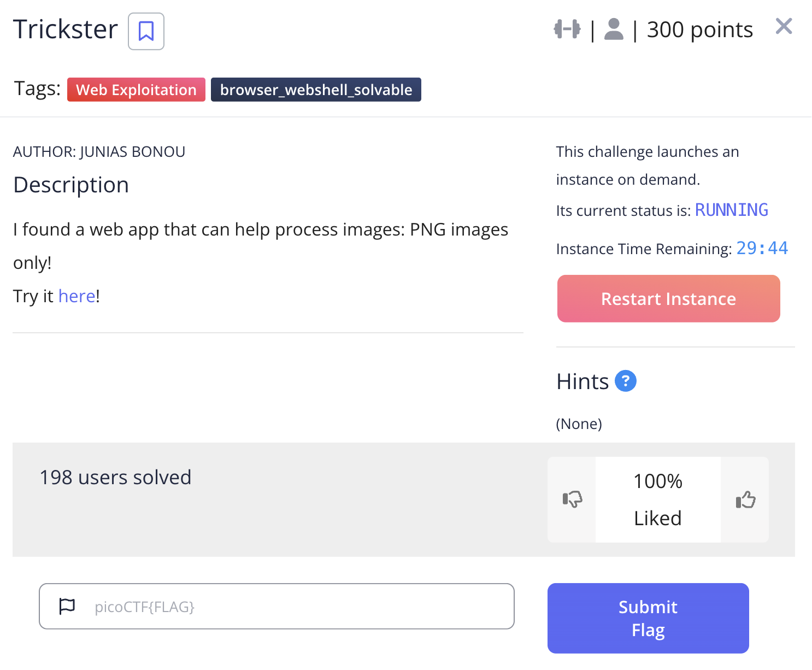Viewport: 812px width, 670px height.
Task: Close the challenge dialog
Action: pyautogui.click(x=784, y=26)
